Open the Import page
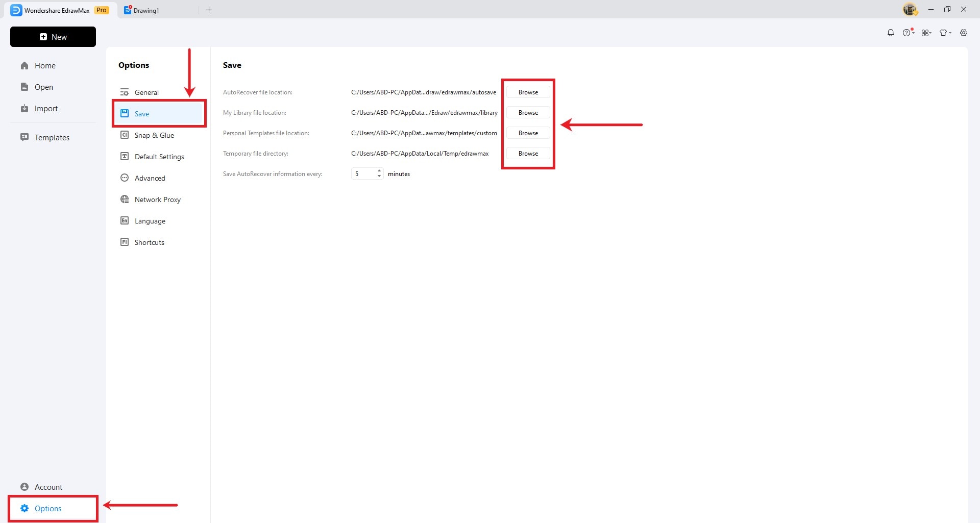Screen dimensions: 980x523 click(46, 109)
